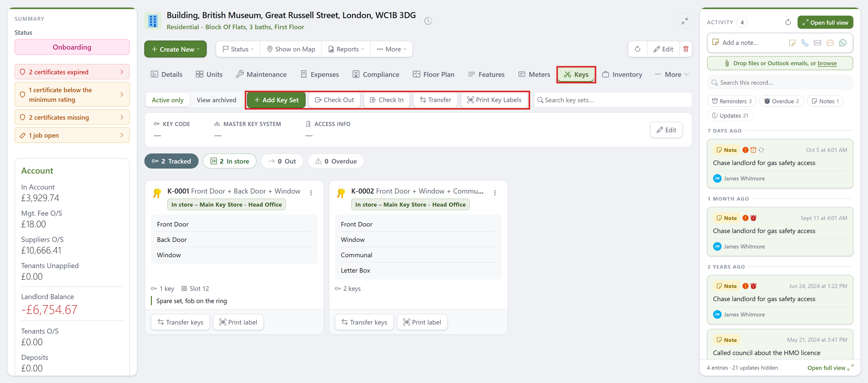Open the Inventory tab

(622, 74)
